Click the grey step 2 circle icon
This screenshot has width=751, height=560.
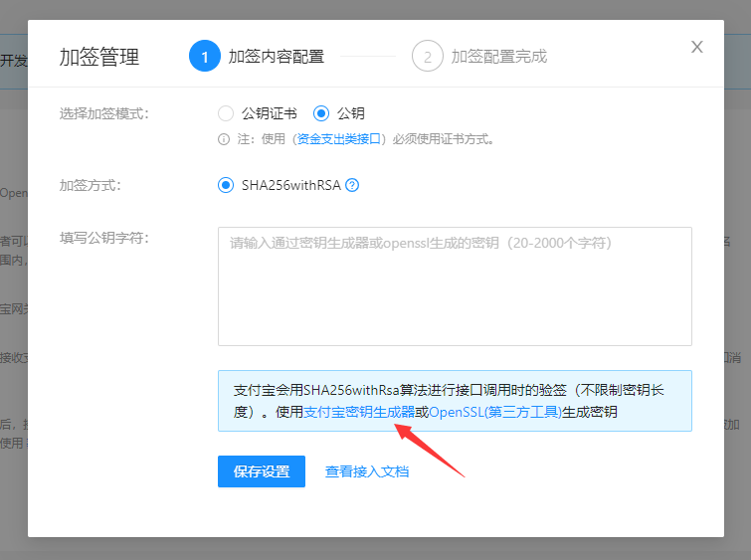tap(428, 56)
